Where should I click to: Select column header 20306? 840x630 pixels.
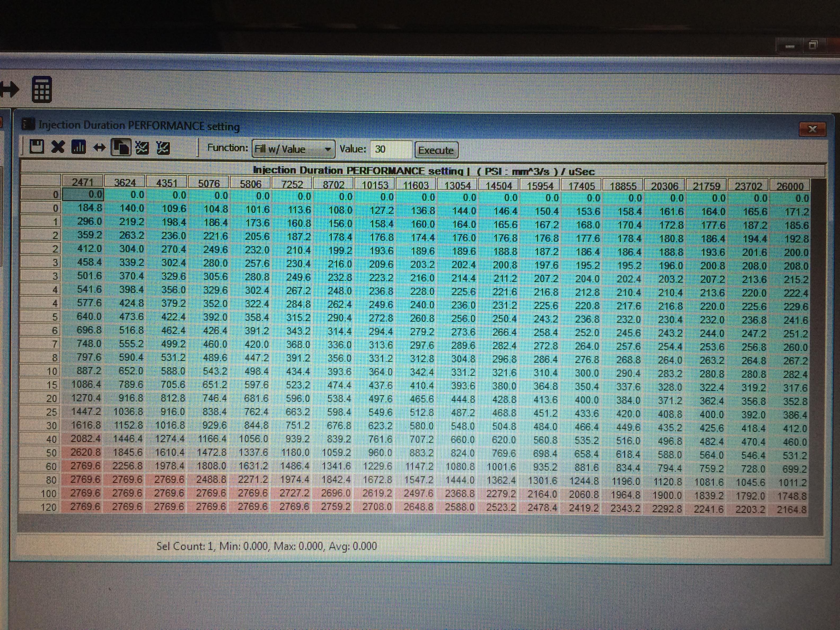665,186
